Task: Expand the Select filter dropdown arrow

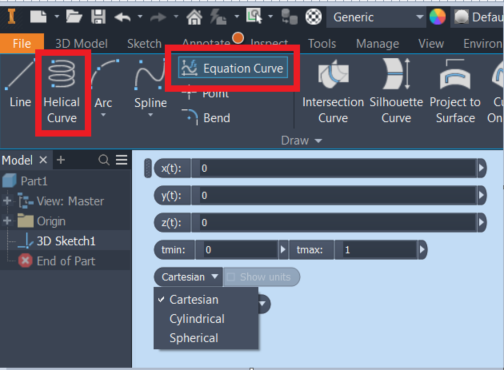Action: tap(270, 16)
